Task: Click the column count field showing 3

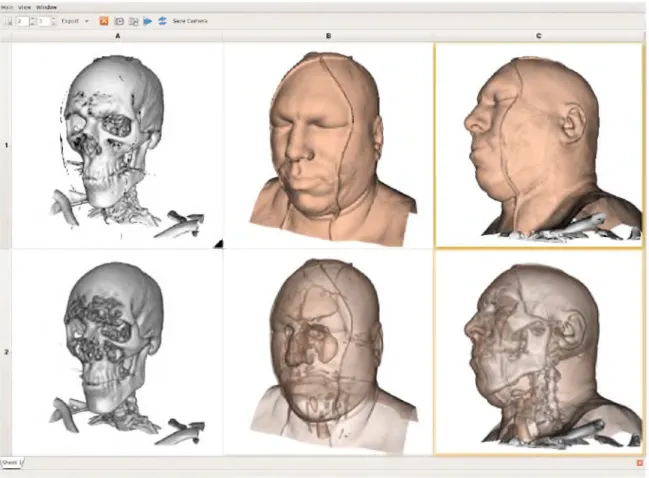Action: (43, 21)
